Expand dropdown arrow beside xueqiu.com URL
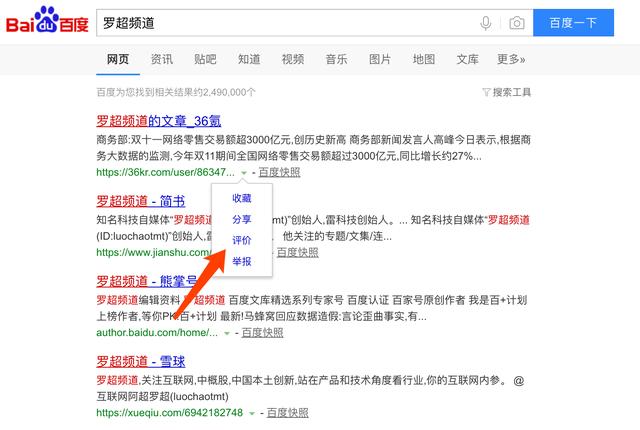This screenshot has height=430, width=640. click(252, 414)
